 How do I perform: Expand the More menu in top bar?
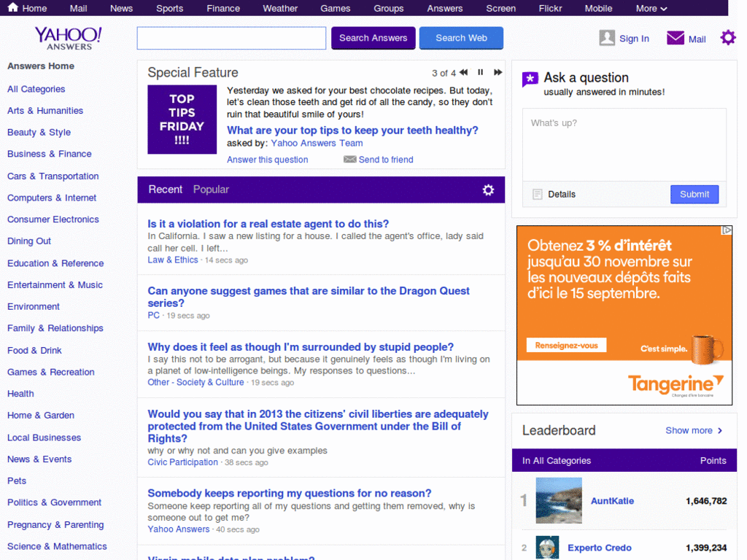[651, 9]
